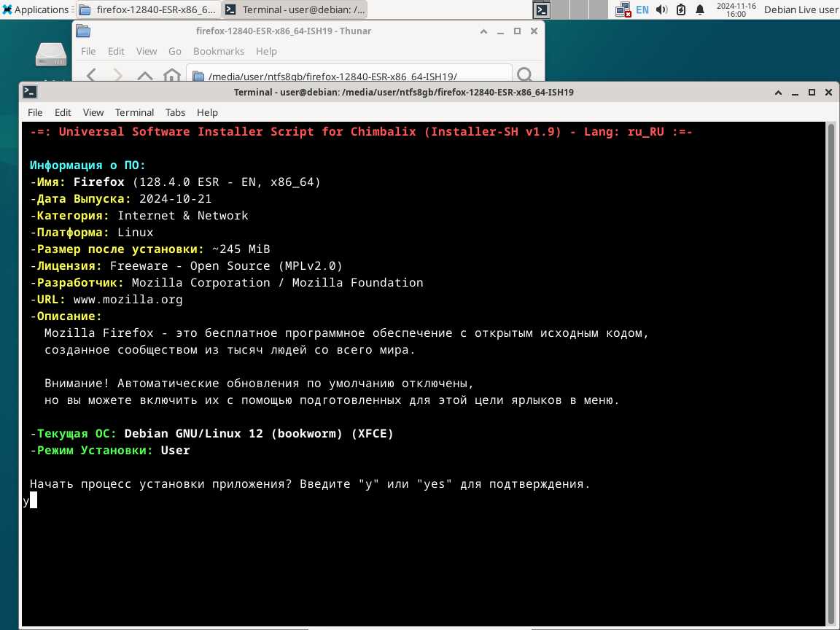Open the volume speaker icon
This screenshot has width=840, height=630.
tap(661, 9)
